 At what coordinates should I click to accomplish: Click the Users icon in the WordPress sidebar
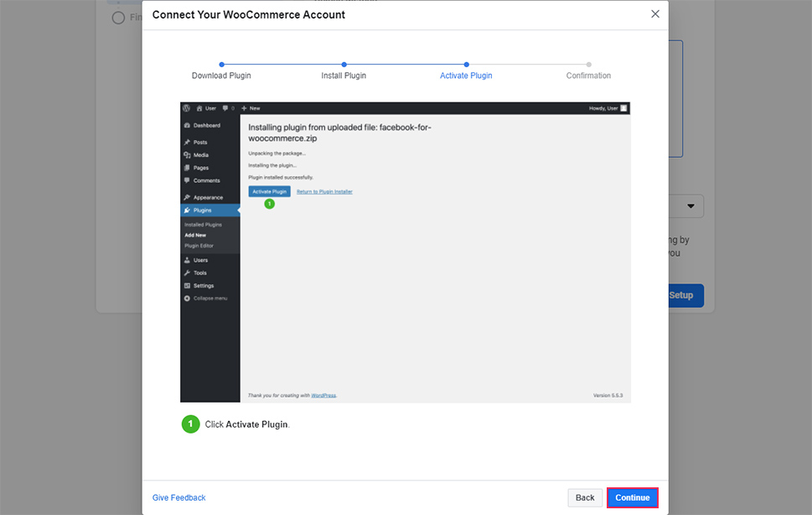187,260
